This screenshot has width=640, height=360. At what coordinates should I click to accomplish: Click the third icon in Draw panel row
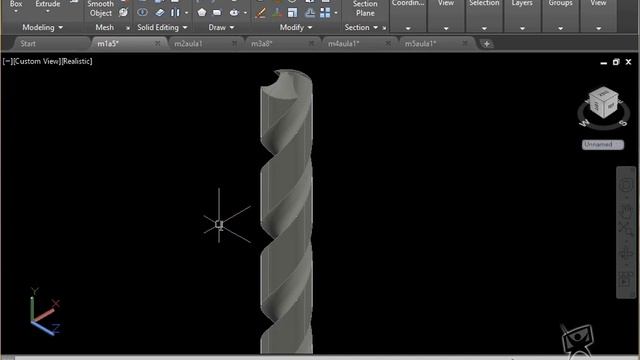pos(234,13)
